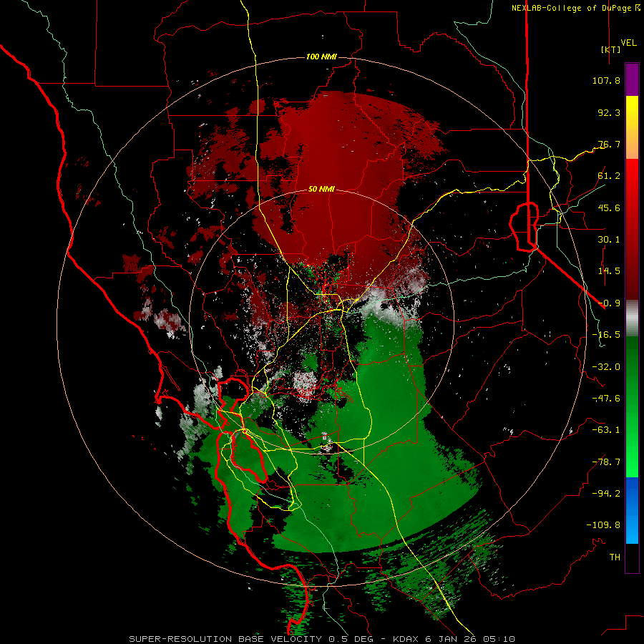Click the 45.6 legend value
The height and width of the screenshot is (644, 644).
click(609, 208)
